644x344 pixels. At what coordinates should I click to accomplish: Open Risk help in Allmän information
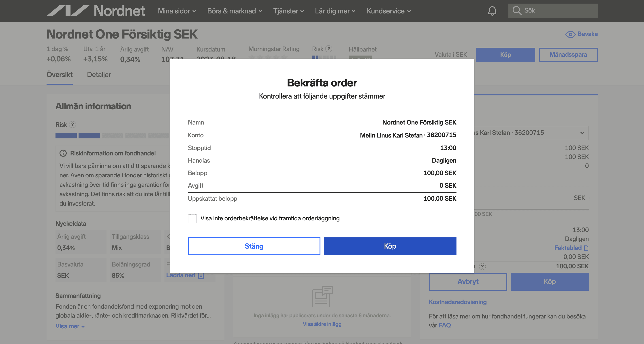tap(73, 124)
